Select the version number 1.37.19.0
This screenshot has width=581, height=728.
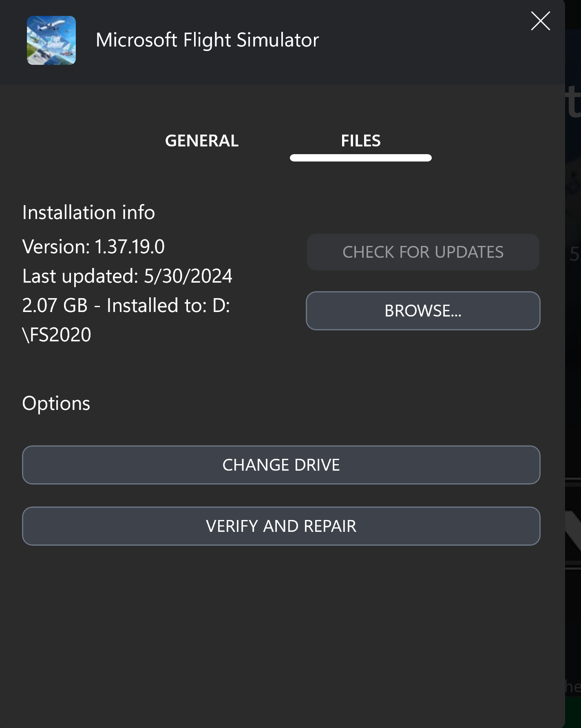tap(130, 247)
